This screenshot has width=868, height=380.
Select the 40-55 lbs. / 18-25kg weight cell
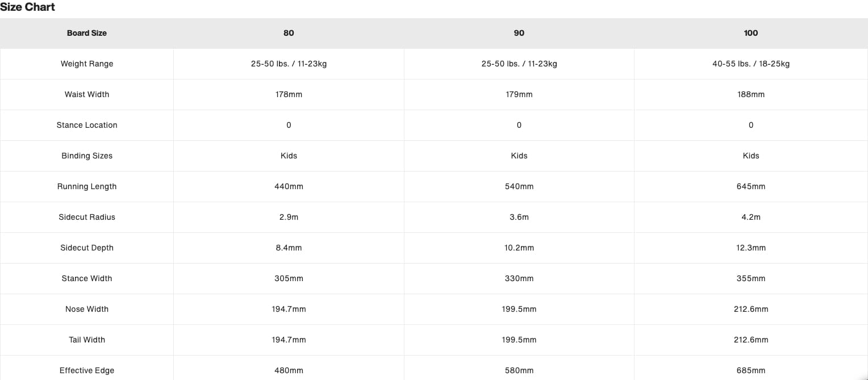[750, 64]
